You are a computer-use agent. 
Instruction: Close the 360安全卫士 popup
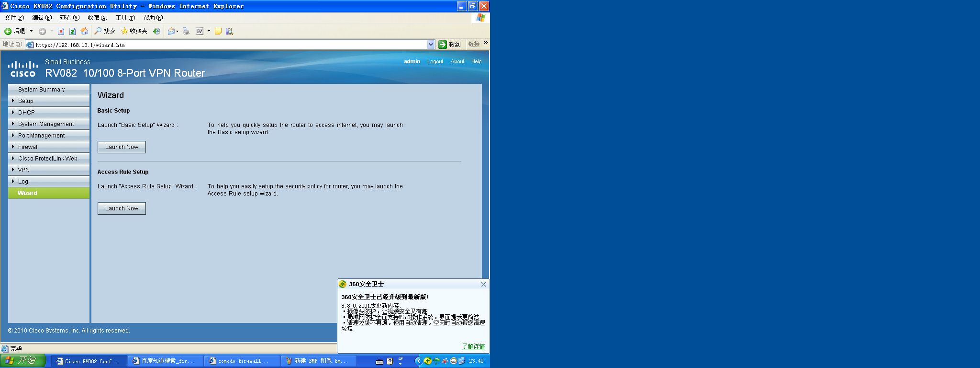[484, 284]
